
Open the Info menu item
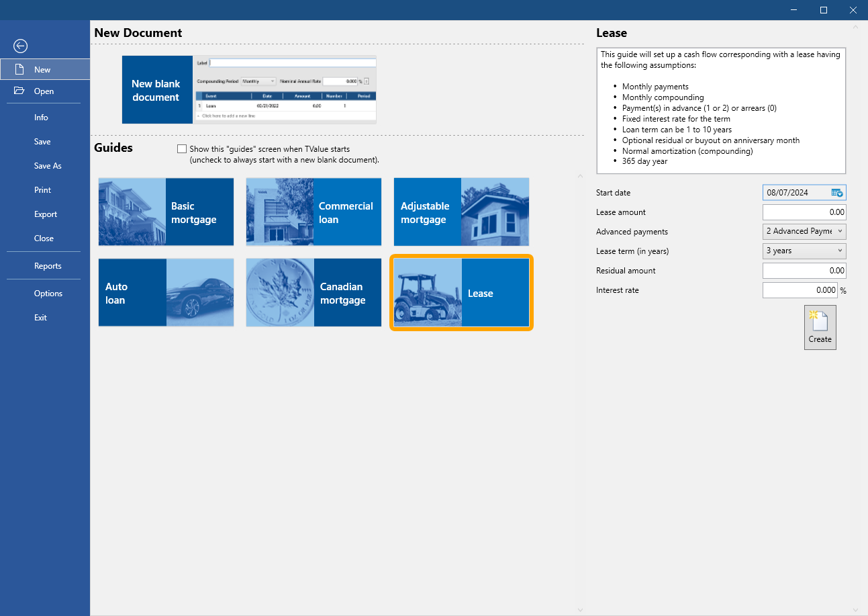click(41, 117)
